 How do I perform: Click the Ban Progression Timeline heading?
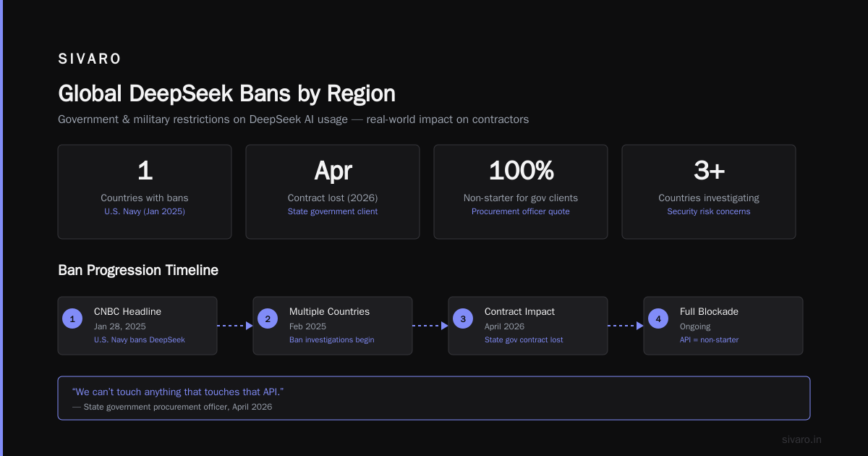point(138,270)
